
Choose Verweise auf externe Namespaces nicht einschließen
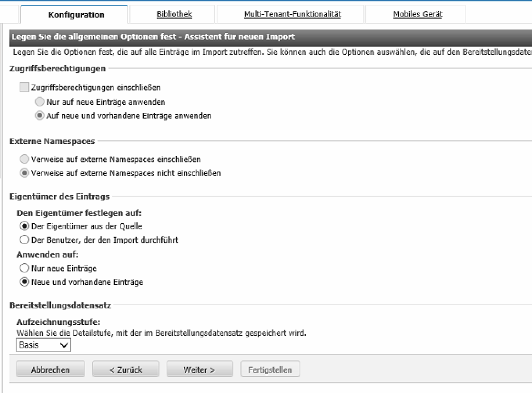coord(24,173)
